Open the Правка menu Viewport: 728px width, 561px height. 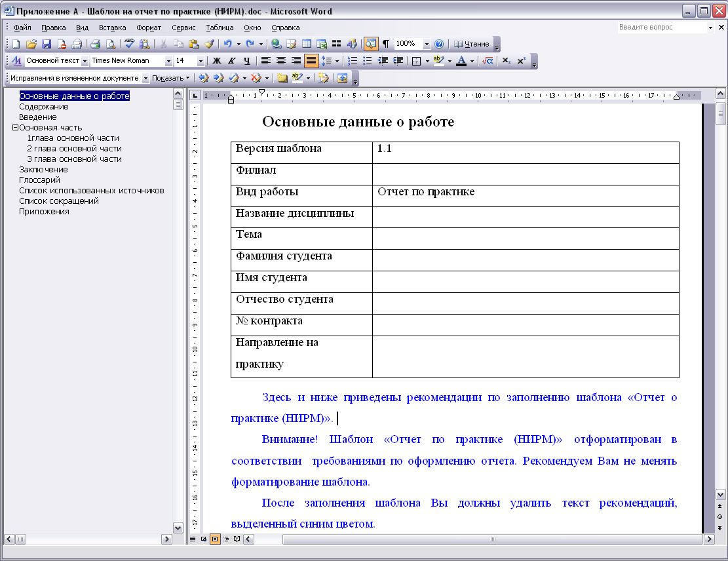pos(53,28)
